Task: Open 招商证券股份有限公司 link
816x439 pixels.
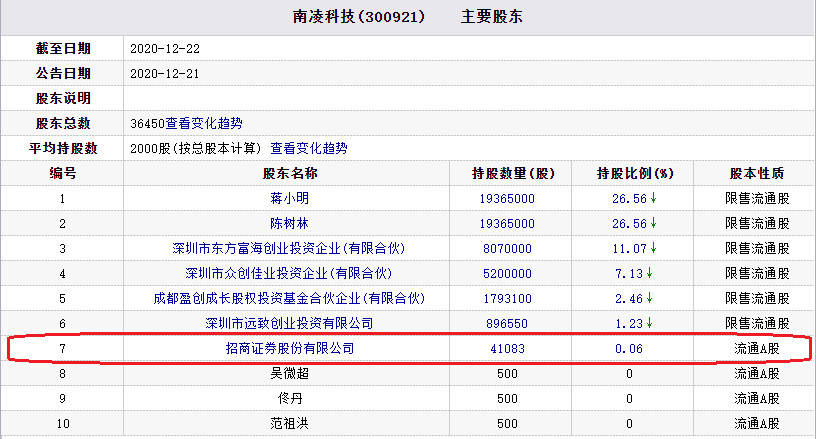Action: pyautogui.click(x=290, y=348)
